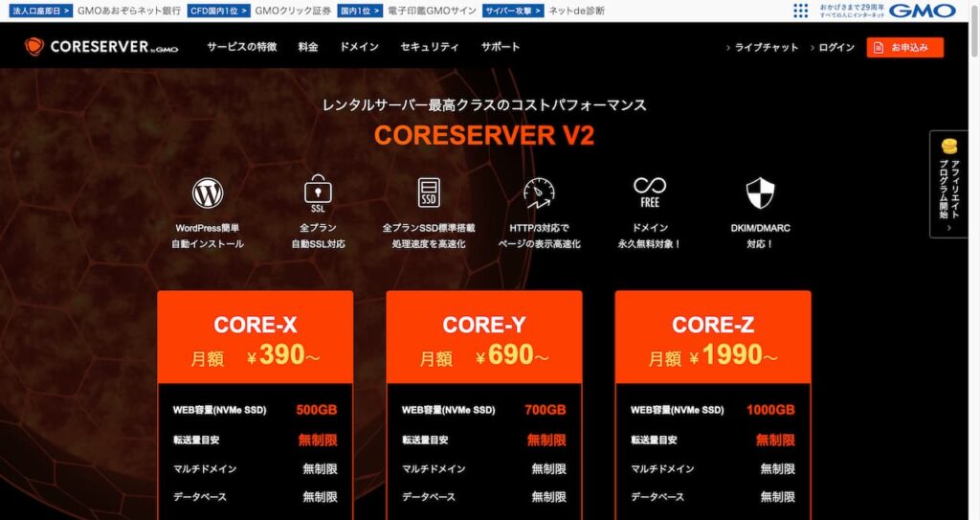Click CFD国内1位 banner tag
This screenshot has height=520, width=980.
218,11
